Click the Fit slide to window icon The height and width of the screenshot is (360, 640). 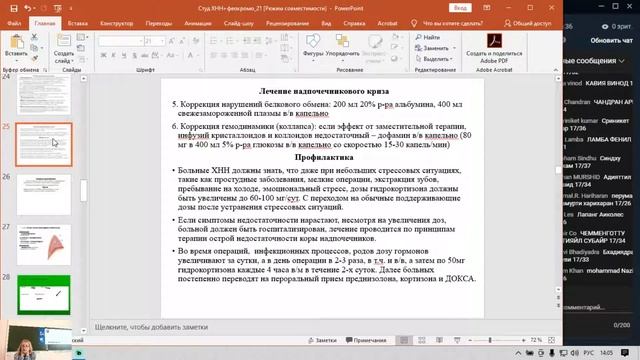pos(551,340)
